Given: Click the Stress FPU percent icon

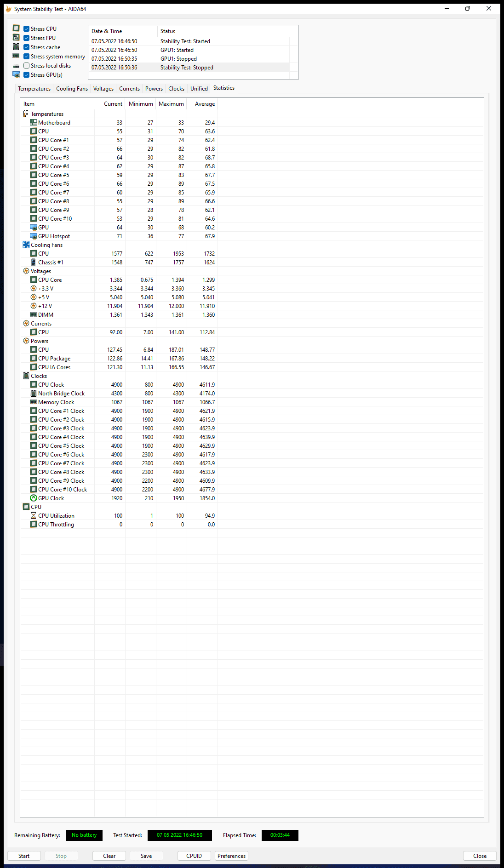Looking at the screenshot, I should (16, 38).
